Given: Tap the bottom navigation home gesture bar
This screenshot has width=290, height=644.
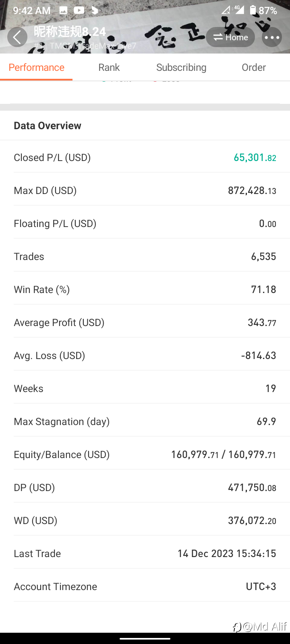Looking at the screenshot, I should (145, 638).
